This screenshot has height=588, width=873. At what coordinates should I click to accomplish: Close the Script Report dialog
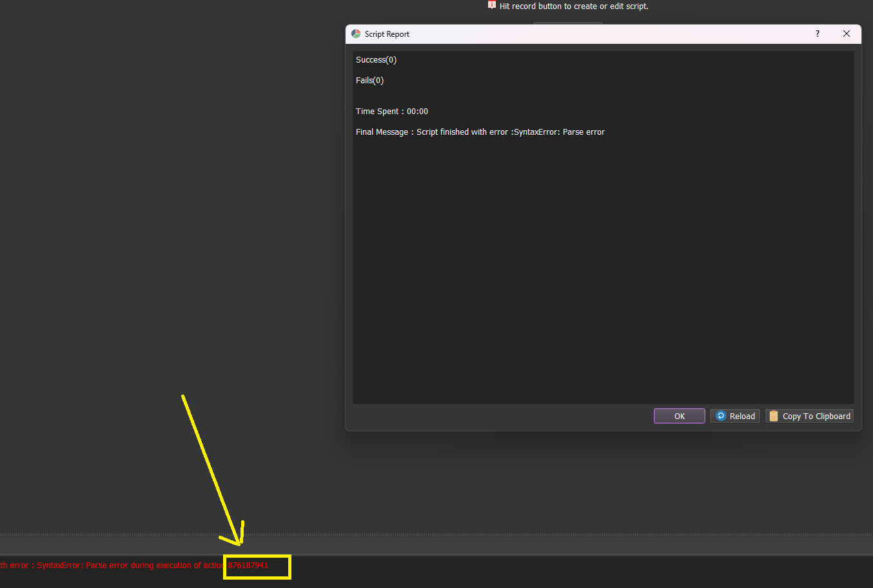coord(847,34)
